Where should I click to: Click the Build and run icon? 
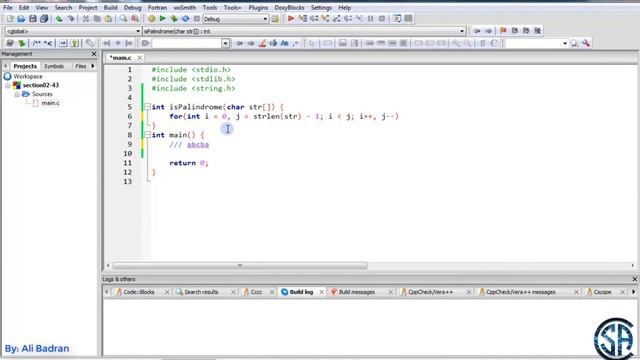click(174, 19)
